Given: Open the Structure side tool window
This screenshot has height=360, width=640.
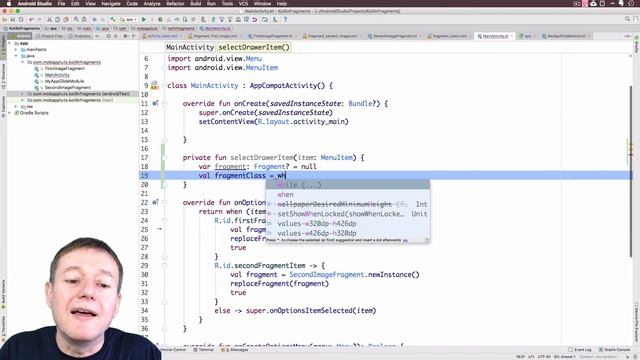Looking at the screenshot, I should point(3,76).
